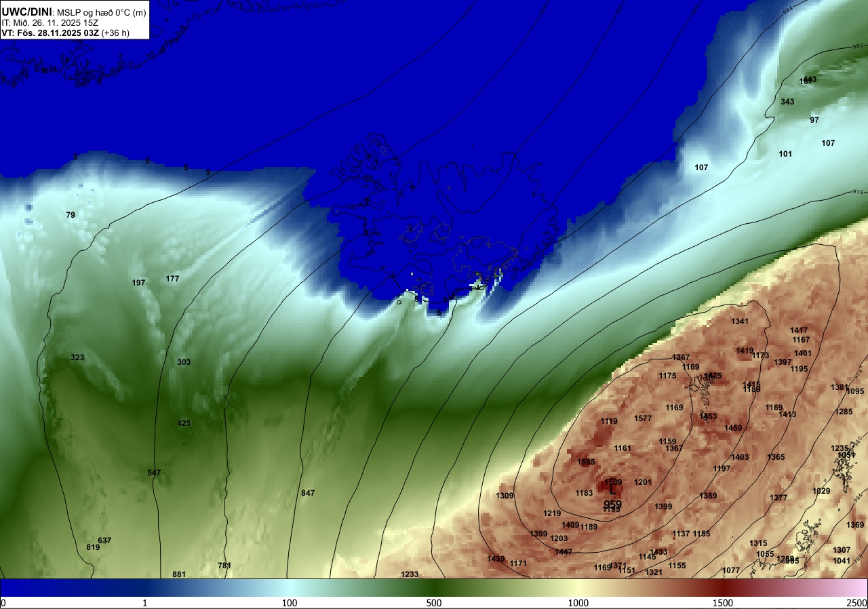
Task: Click the map value 1203
Action: [x=559, y=538]
